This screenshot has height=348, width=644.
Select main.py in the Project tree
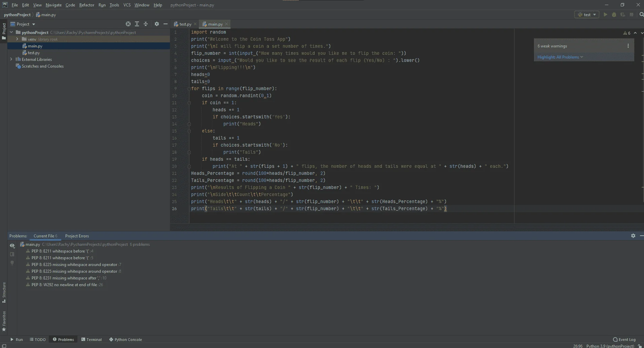click(35, 46)
